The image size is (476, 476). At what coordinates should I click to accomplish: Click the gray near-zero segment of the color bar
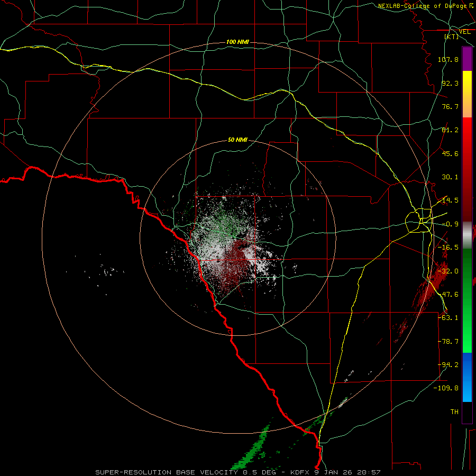pyautogui.click(x=467, y=235)
